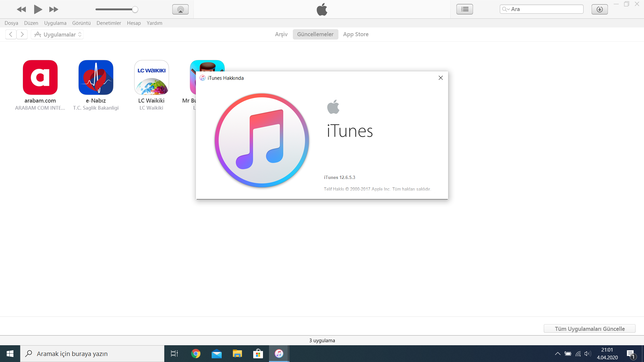Go forward with the right chevron button

tap(22, 34)
